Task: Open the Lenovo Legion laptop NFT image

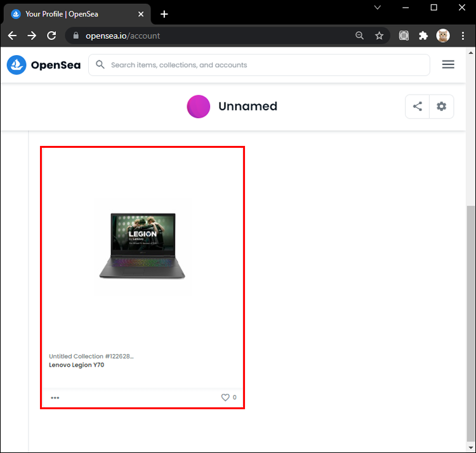Action: [x=142, y=246]
